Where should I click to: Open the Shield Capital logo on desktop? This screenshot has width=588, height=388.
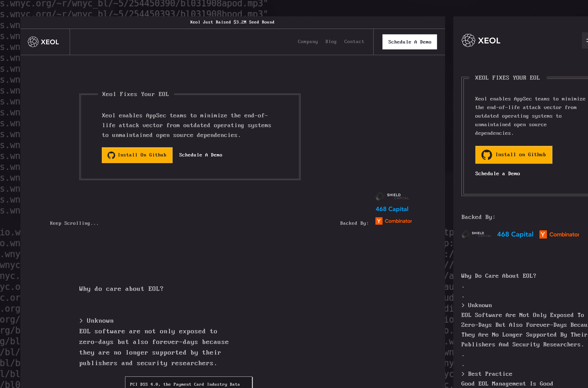[x=392, y=196]
